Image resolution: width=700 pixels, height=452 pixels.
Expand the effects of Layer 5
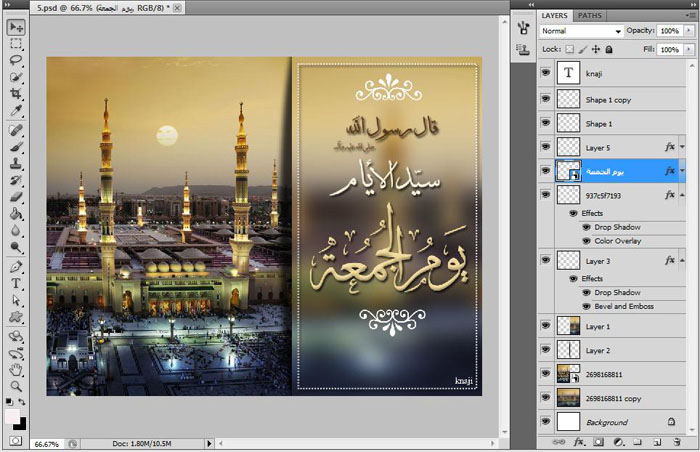click(x=682, y=147)
